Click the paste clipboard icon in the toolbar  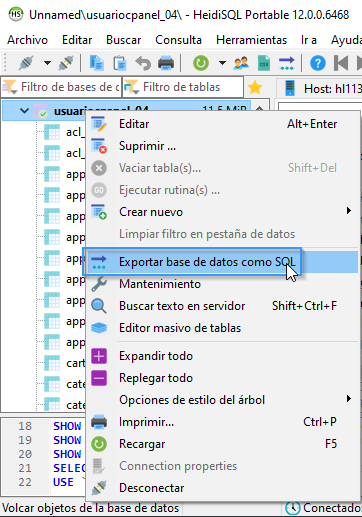[x=119, y=63]
